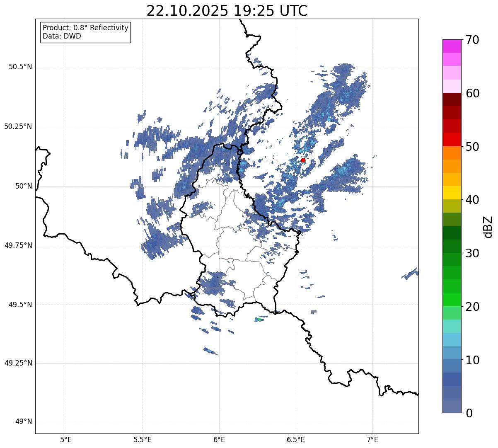Click the orange colorbar swatch just below 50
The image size is (498, 448).
click(452, 153)
